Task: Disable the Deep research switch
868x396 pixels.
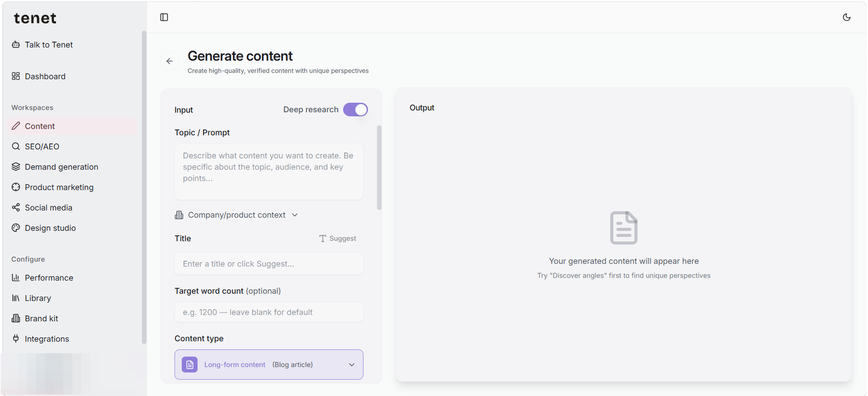Action: pos(355,110)
